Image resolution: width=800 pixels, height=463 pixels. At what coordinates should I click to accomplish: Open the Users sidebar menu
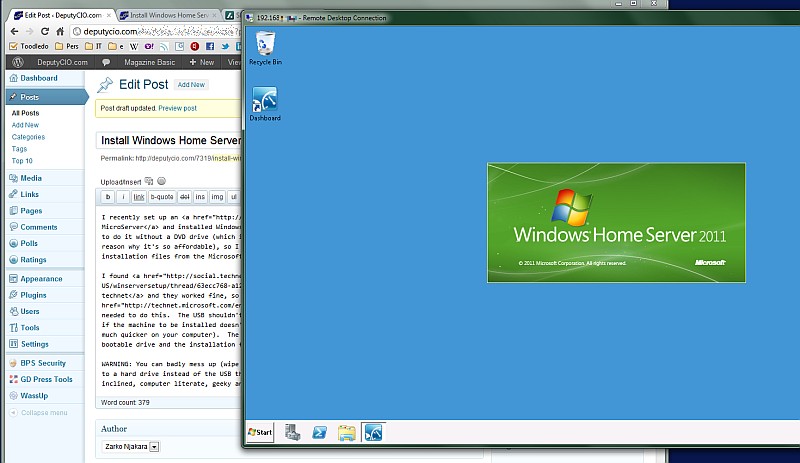[x=30, y=311]
